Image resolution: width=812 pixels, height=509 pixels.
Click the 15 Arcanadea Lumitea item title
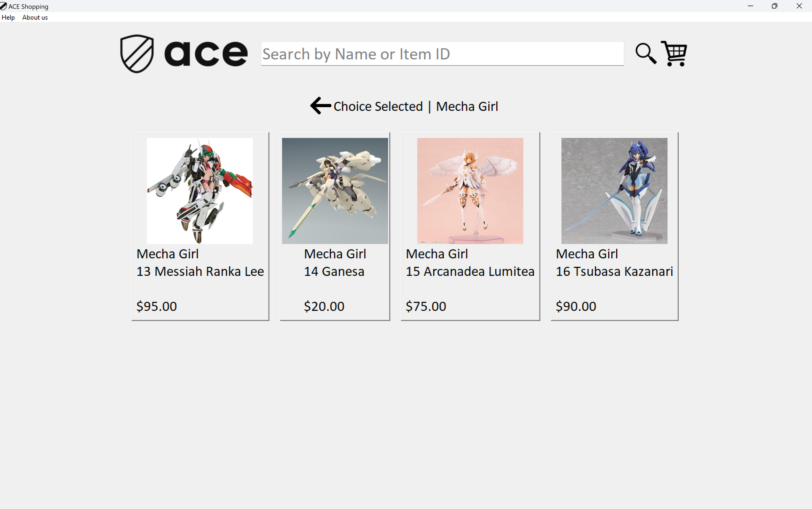470,271
